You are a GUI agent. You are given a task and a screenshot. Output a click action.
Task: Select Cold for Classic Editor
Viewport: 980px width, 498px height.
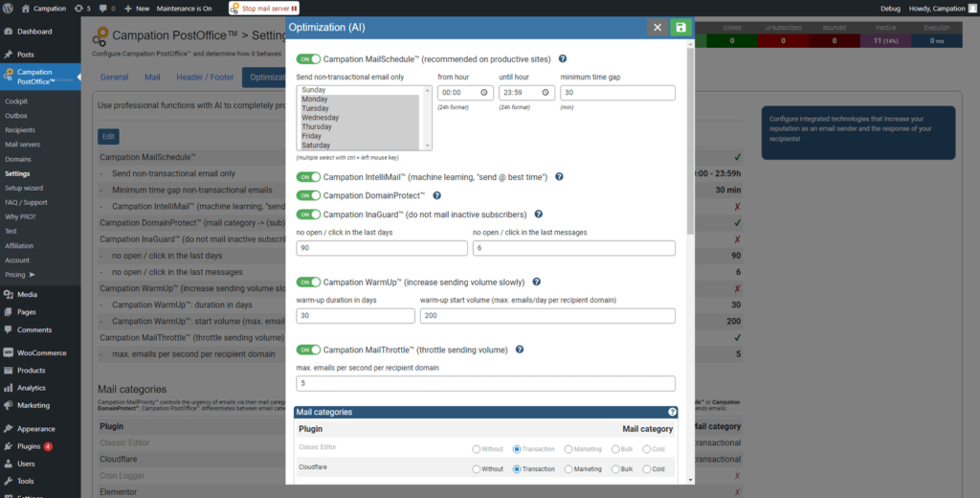point(646,449)
